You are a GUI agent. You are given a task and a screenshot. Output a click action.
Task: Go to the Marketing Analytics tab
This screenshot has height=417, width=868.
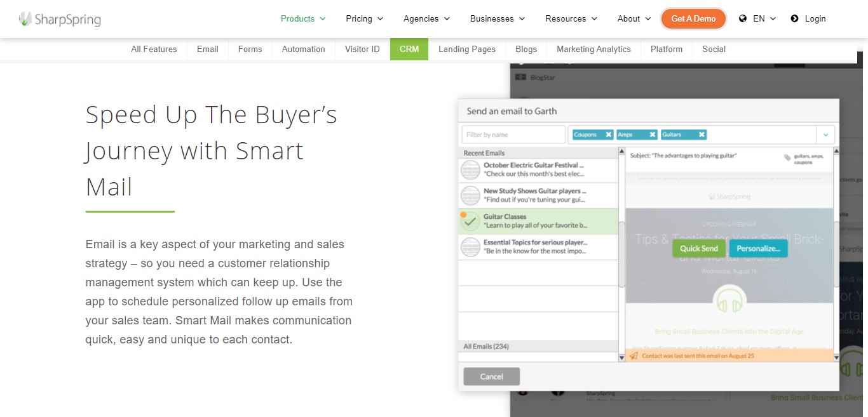coord(593,49)
